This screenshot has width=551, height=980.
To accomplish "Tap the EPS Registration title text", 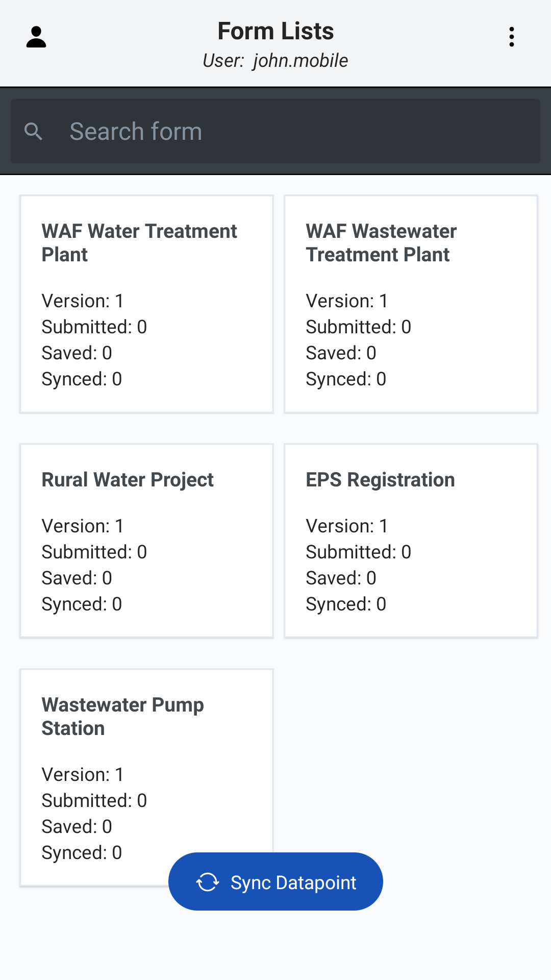I will tap(380, 480).
